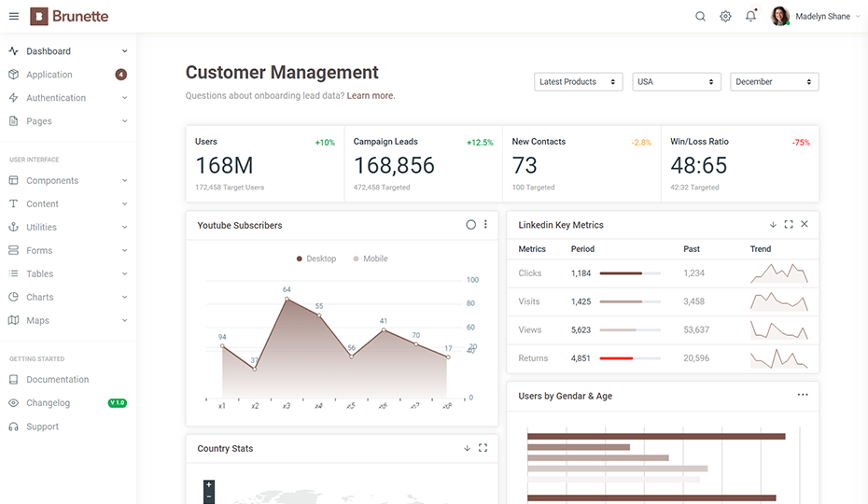Click Madelyn Shane's avatar
Image resolution: width=868 pixels, height=504 pixels.
(780, 16)
